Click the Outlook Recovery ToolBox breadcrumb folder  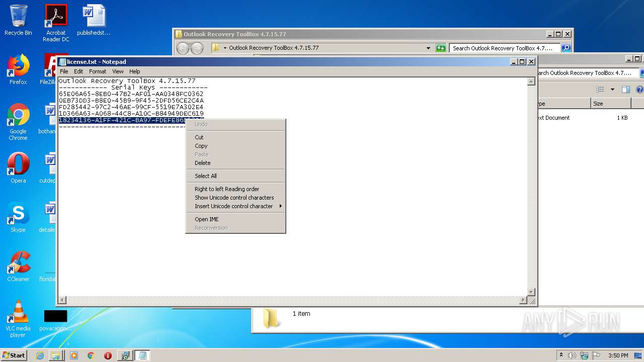pos(274,48)
